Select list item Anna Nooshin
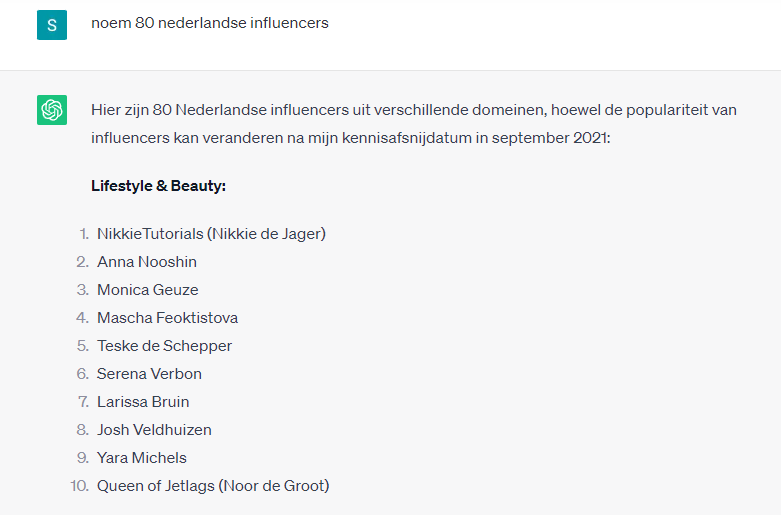Viewport: 781px width, 515px height. (147, 261)
